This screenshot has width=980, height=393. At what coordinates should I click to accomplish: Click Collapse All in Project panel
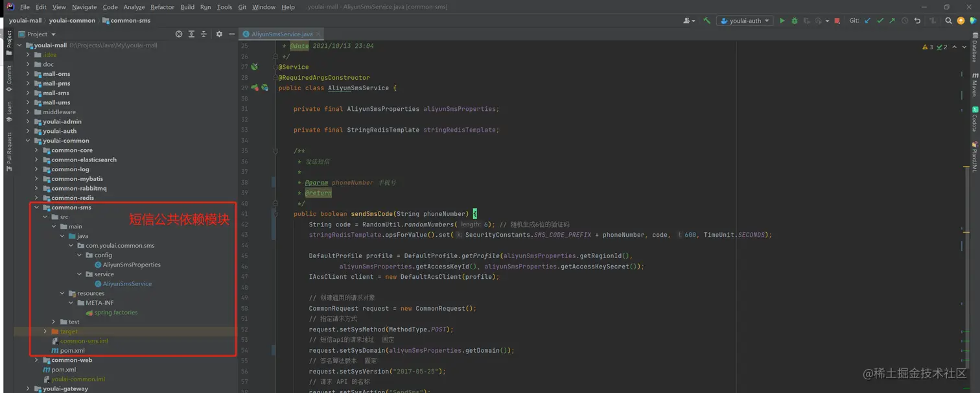click(x=204, y=34)
